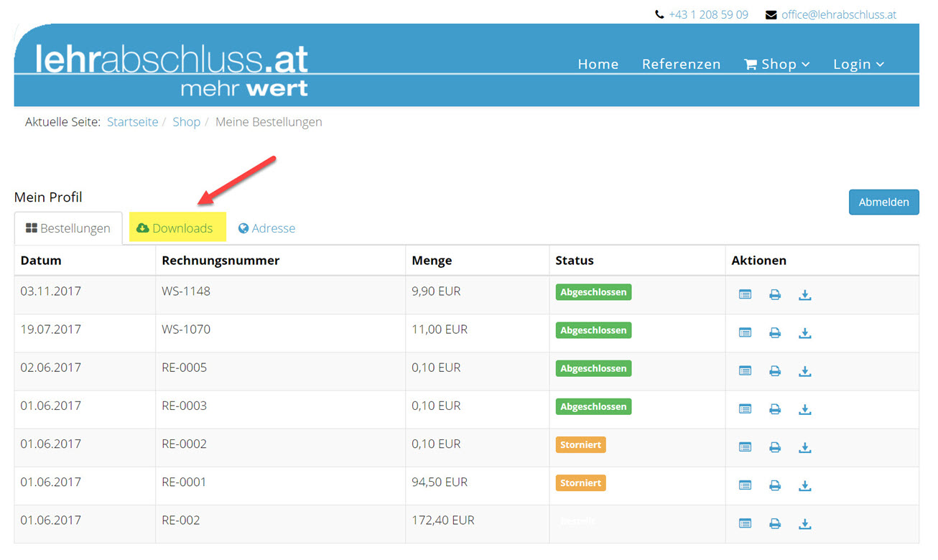
Task: Click the view details icon for RE-0001
Action: pyautogui.click(x=745, y=485)
